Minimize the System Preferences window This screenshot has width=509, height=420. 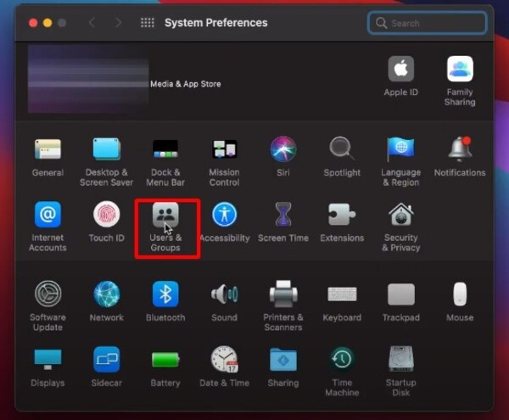[x=48, y=23]
